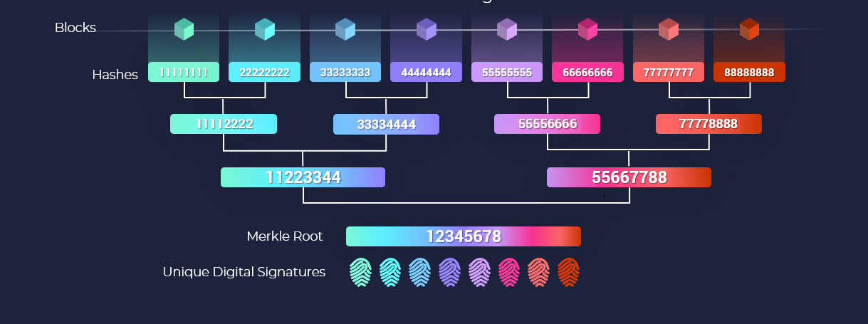The image size is (868, 324).
Task: Select the Merkle Root label text
Action: [x=285, y=236]
